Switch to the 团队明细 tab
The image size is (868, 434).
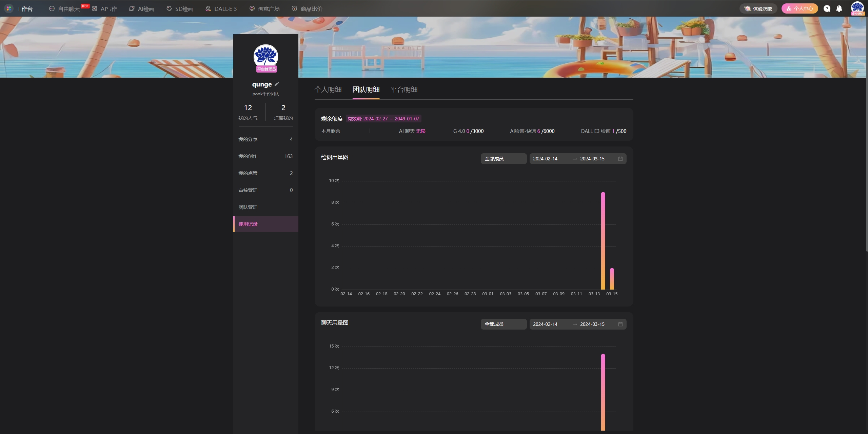pos(366,90)
